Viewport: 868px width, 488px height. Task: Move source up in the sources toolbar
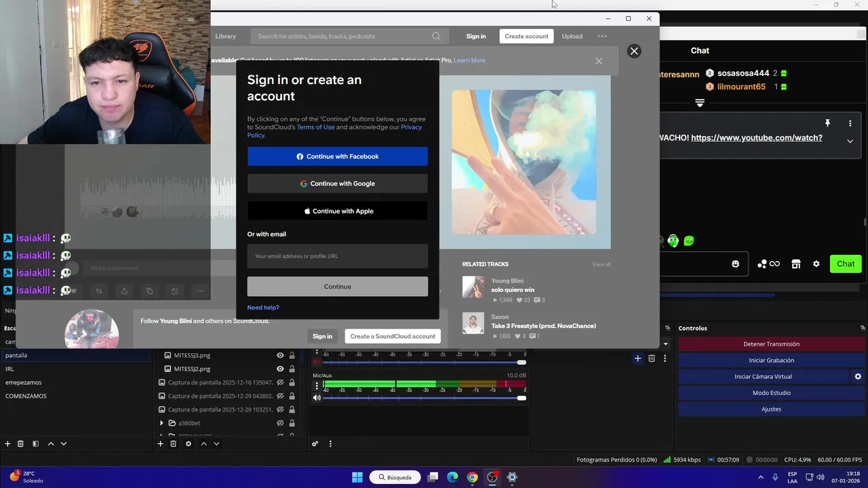pos(203,444)
